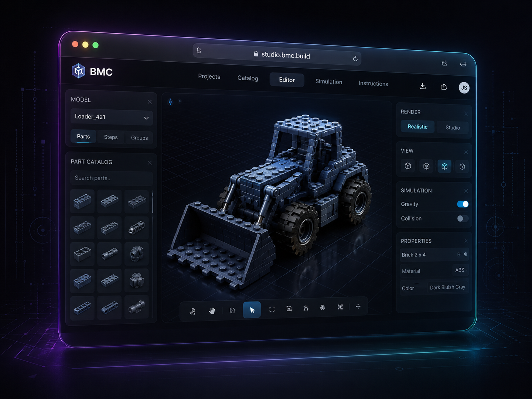Viewport: 532px width, 399px height.
Task: Pick the round wheel-hub part thumbnail in row three
Action: point(136,254)
